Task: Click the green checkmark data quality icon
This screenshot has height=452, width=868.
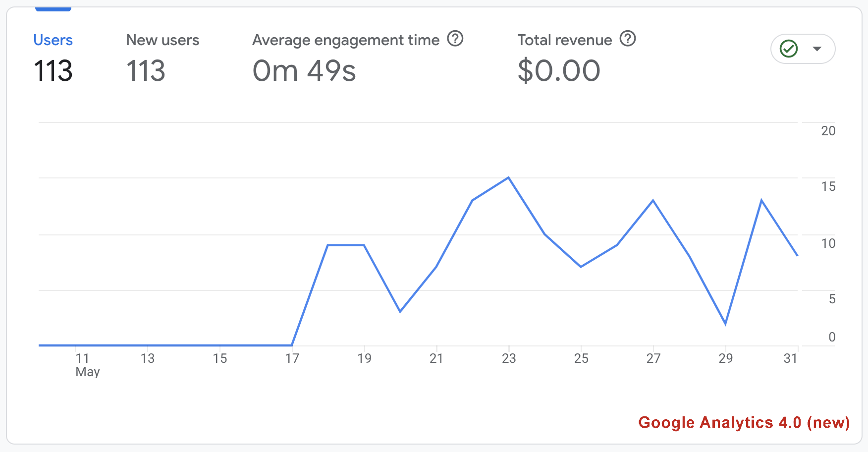Action: coord(788,49)
